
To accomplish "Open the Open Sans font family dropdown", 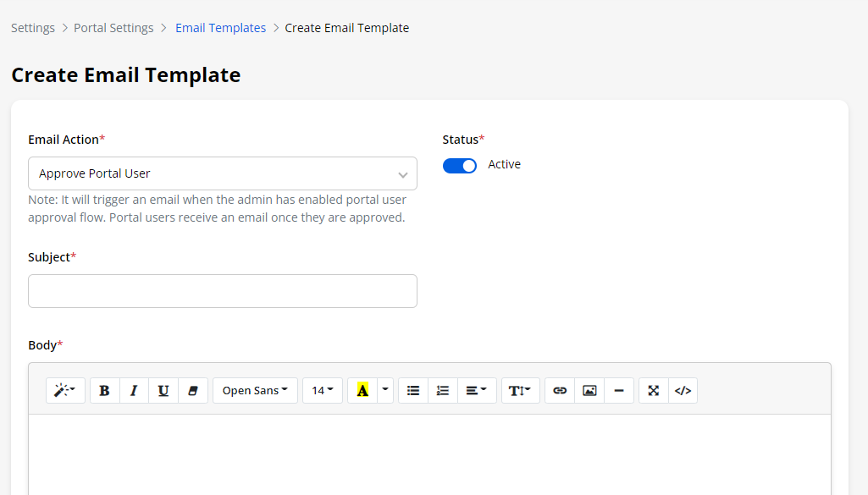I will pyautogui.click(x=255, y=390).
